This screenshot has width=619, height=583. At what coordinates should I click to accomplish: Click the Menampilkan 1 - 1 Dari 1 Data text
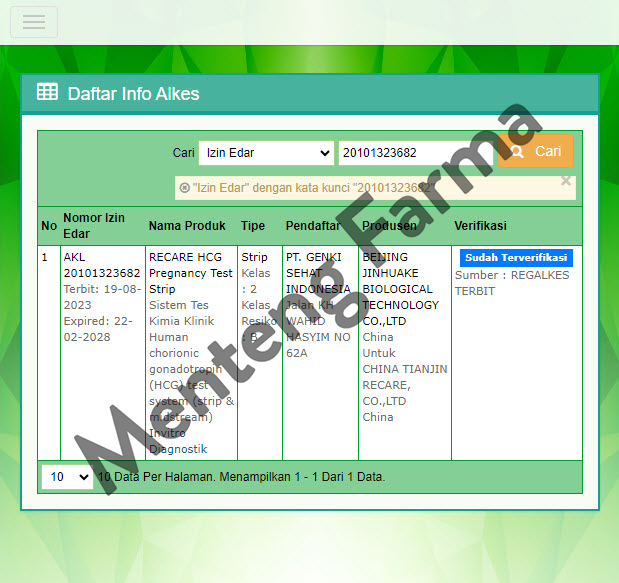click(302, 477)
